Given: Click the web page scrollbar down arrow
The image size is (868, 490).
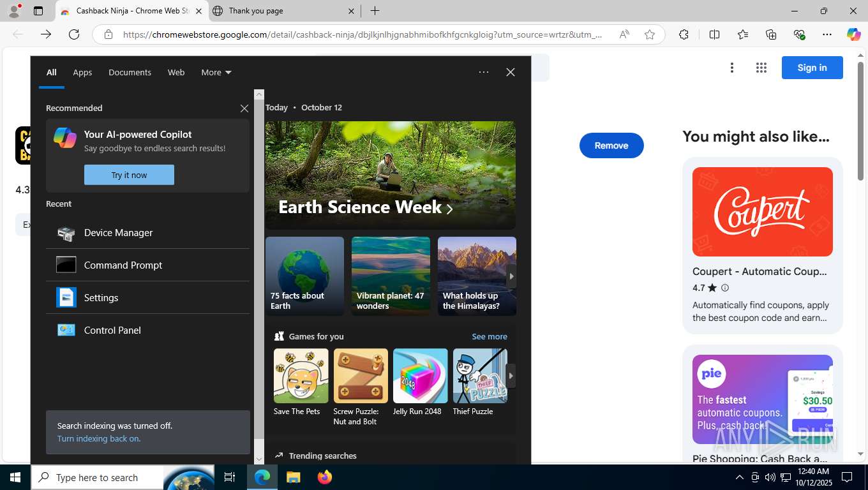Looking at the screenshot, I should (861, 454).
